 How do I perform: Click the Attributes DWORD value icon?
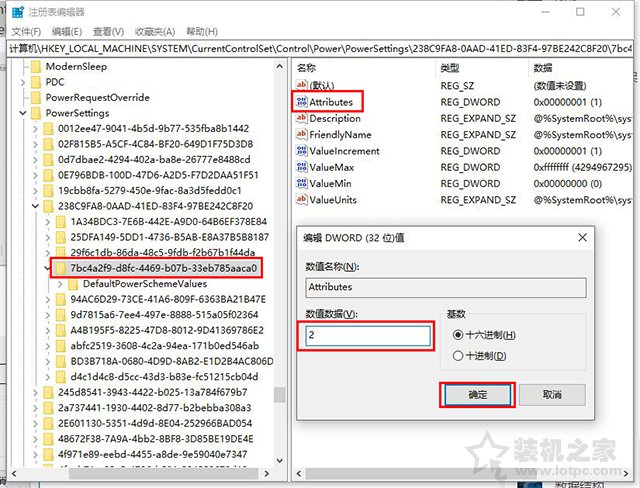coord(302,102)
